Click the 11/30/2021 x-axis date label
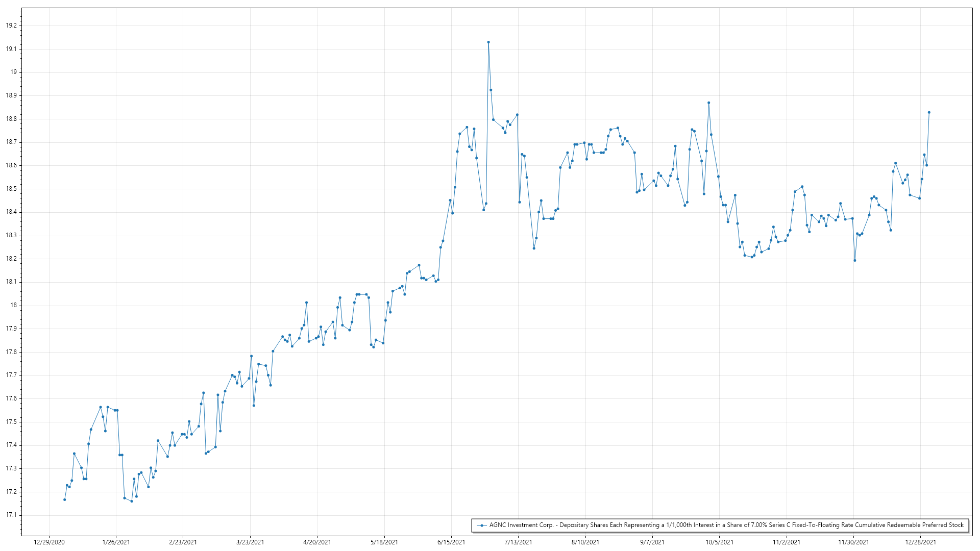 coord(853,542)
